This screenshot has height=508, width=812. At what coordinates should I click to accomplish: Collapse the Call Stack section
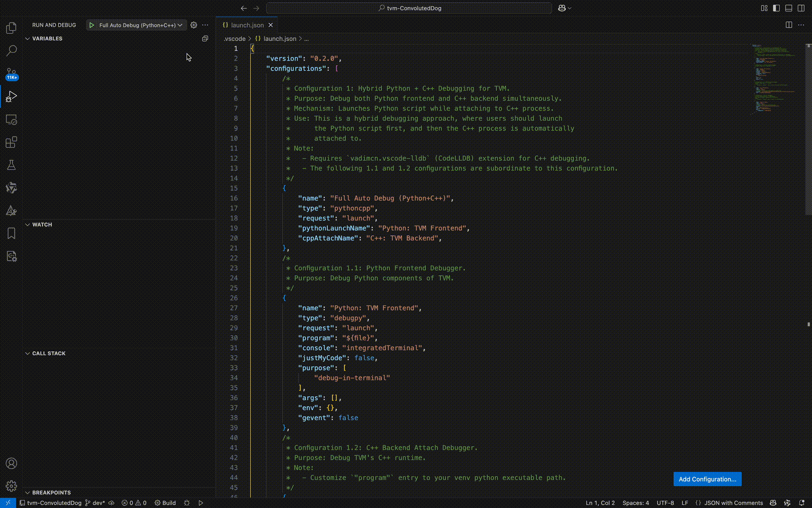[x=28, y=354]
